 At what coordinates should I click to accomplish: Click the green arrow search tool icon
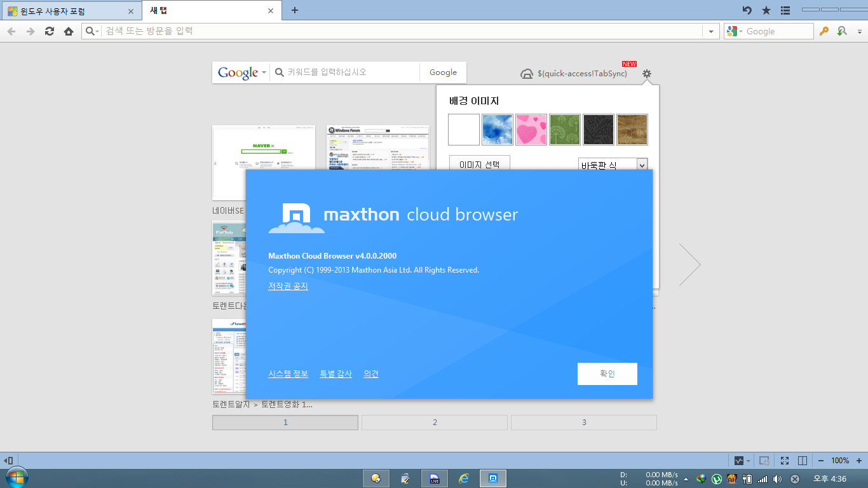point(842,31)
